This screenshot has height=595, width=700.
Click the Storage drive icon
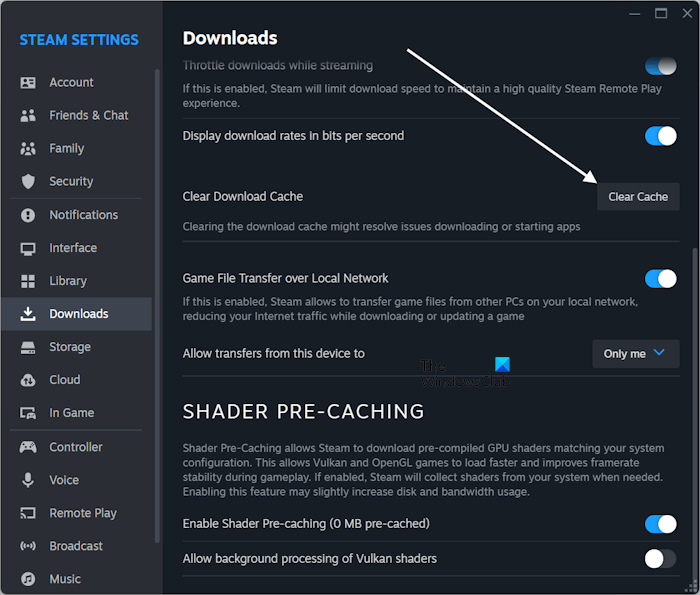coord(28,347)
